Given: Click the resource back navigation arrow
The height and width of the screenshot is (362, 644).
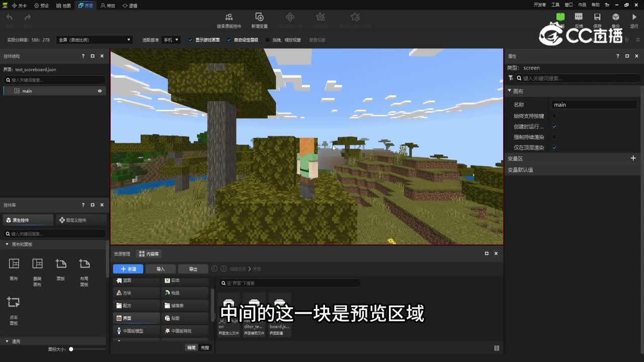Looking at the screenshot, I should pyautogui.click(x=214, y=269).
